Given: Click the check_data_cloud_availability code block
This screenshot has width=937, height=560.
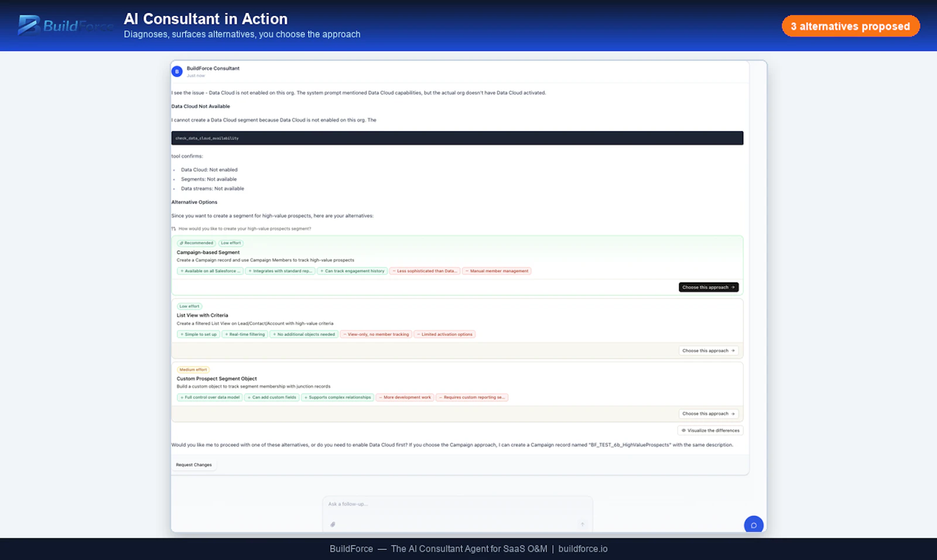Looking at the screenshot, I should [457, 138].
